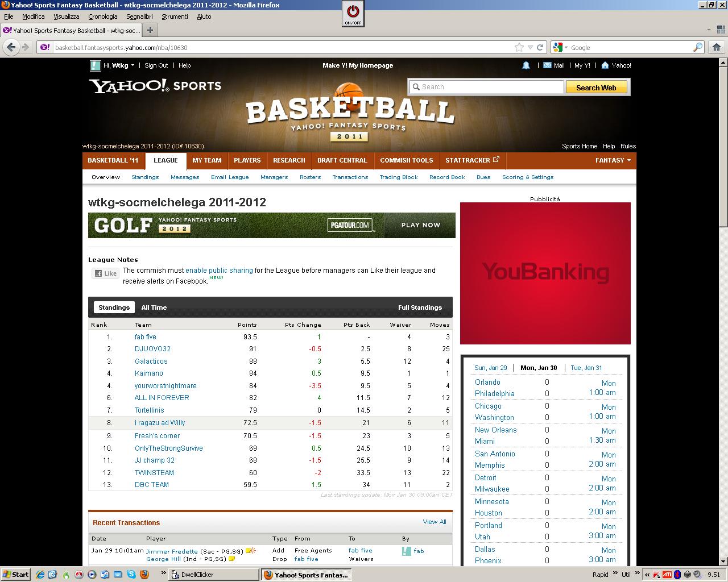Switch standings view to All Time
This screenshot has height=582, width=728.
154,307
